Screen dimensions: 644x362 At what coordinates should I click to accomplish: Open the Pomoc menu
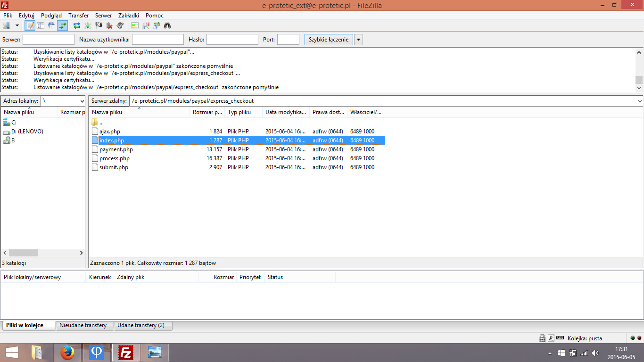click(155, 16)
